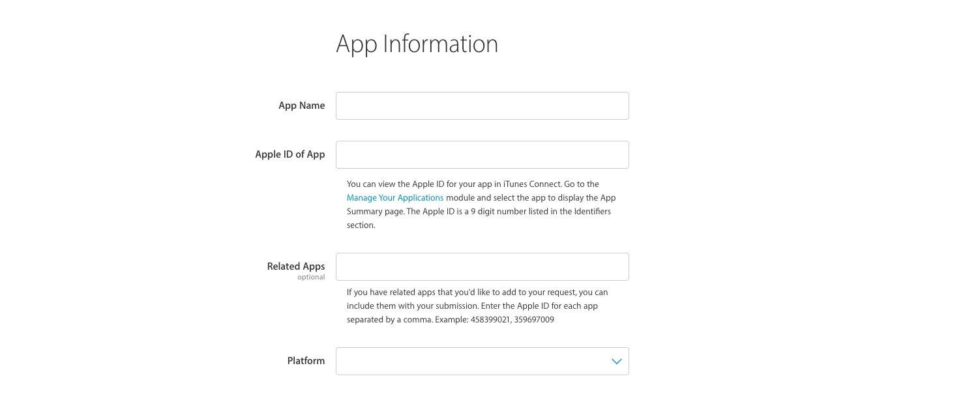Screen dimensions: 980x398
Task: Focus the Apple ID of App field
Action: point(482,155)
